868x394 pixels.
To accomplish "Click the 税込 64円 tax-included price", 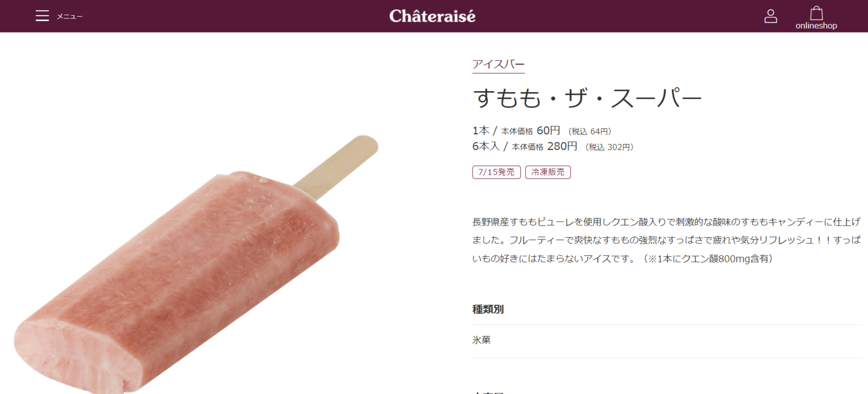I will 590,131.
